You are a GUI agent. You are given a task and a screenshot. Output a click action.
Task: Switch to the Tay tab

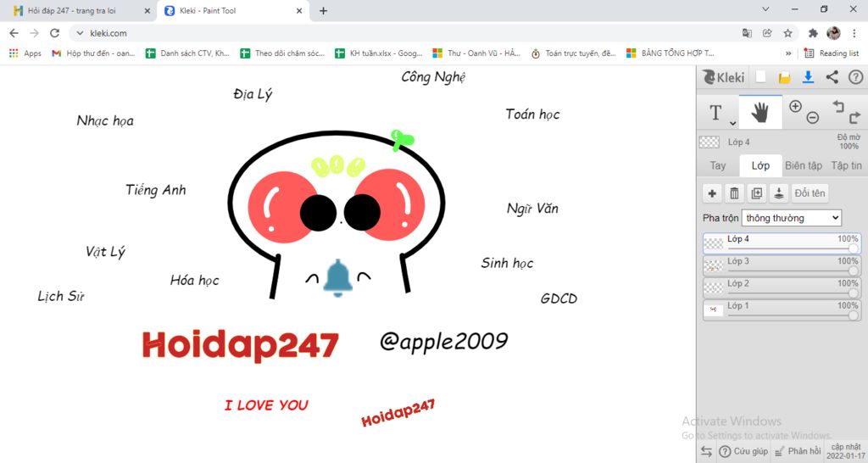point(718,165)
